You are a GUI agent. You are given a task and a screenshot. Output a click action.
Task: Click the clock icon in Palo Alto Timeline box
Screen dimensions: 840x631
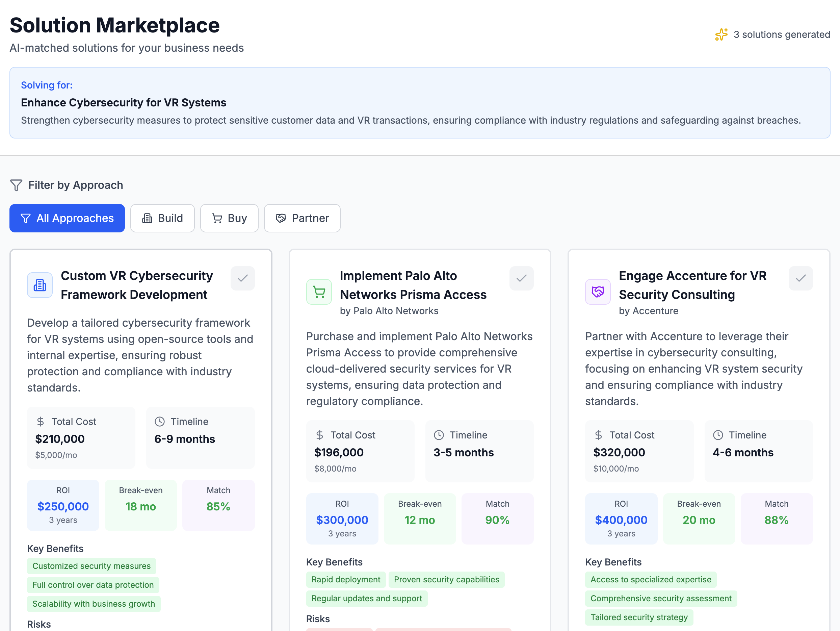(439, 435)
